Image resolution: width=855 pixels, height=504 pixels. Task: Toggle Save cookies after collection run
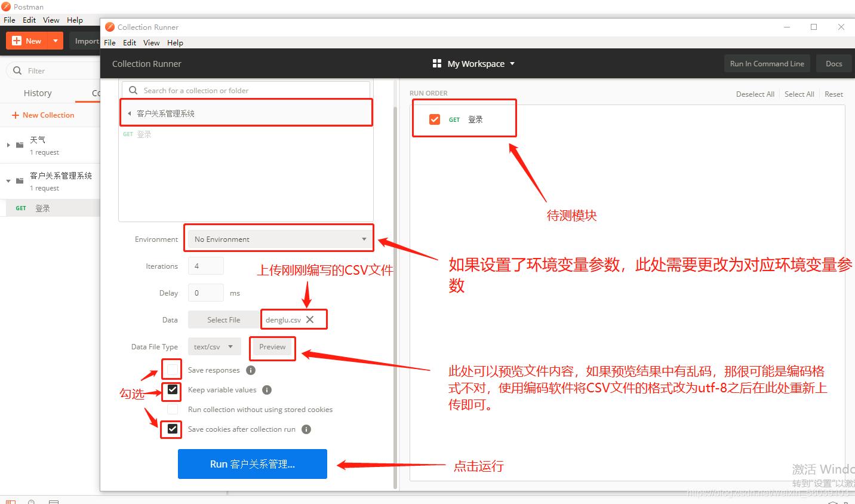[173, 429]
